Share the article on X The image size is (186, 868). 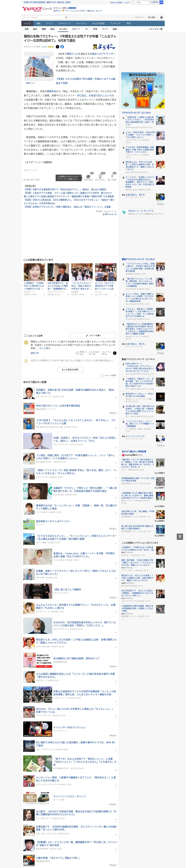click(x=57, y=47)
